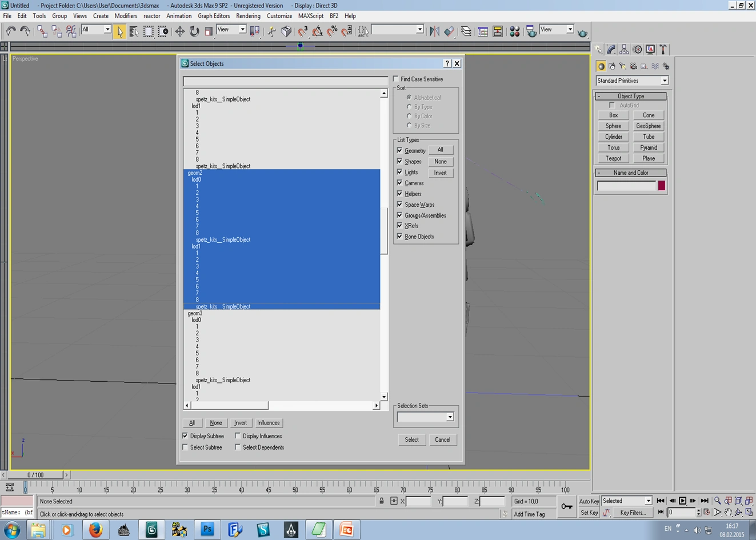
Task: Open the Material Editor icon
Action: tap(515, 31)
